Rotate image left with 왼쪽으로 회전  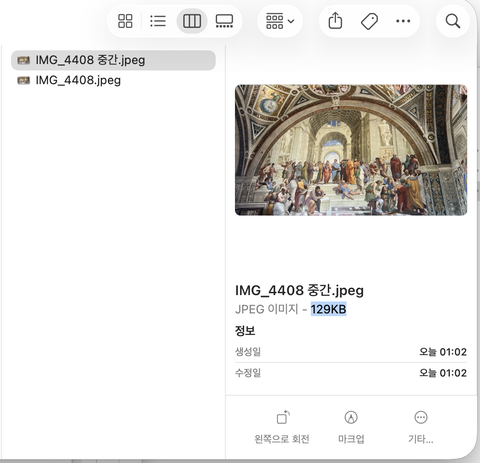[282, 427]
